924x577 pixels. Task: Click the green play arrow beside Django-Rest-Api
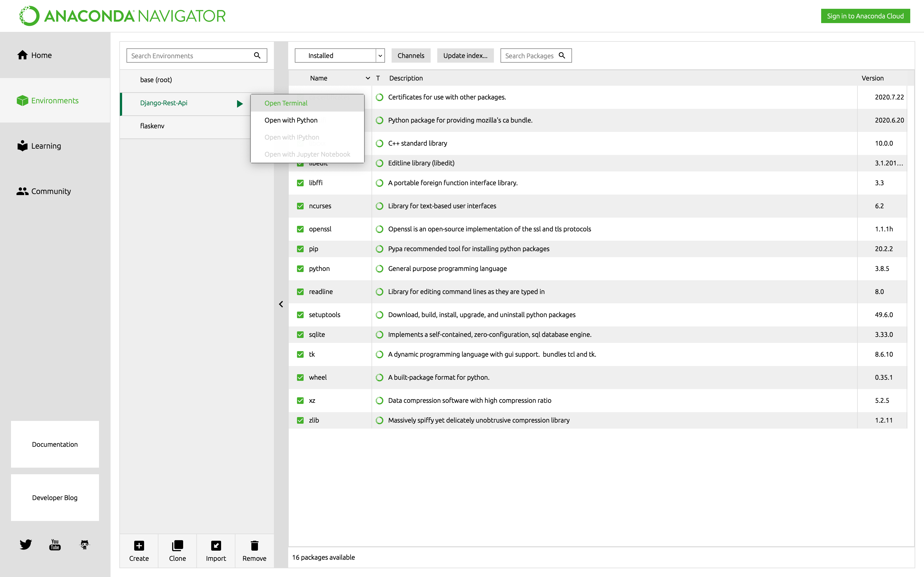(240, 103)
